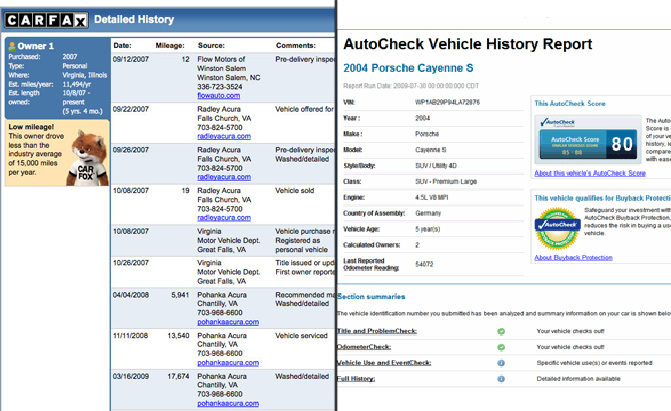This screenshot has height=411, width=671.
Task: Click the Owner 1 person icon
Action: click(x=12, y=46)
